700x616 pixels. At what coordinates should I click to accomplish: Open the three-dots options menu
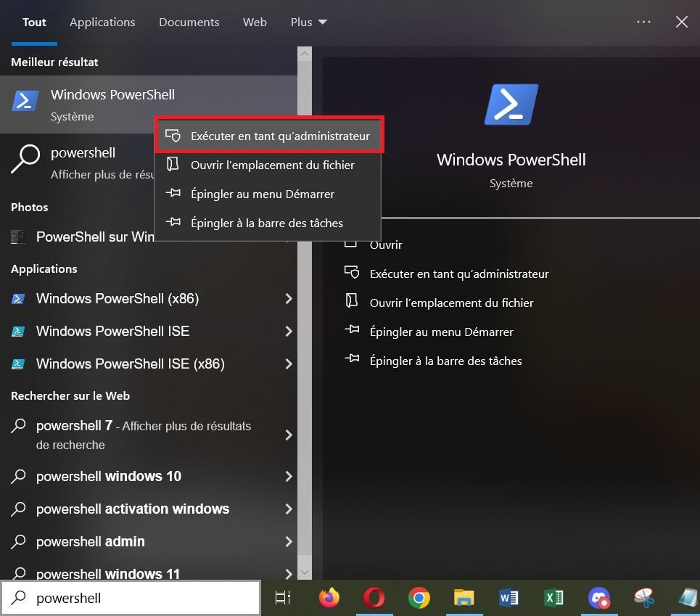click(x=643, y=22)
